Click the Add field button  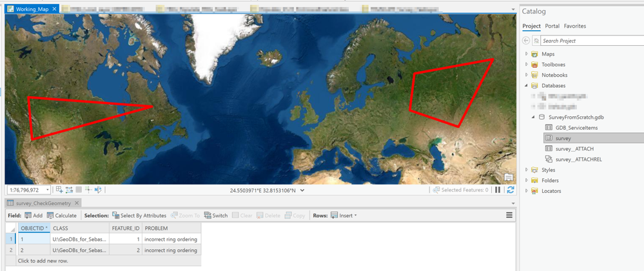pos(34,216)
